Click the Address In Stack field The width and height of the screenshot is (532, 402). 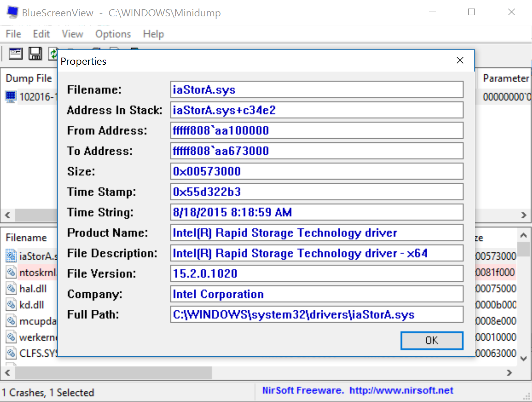pyautogui.click(x=317, y=110)
